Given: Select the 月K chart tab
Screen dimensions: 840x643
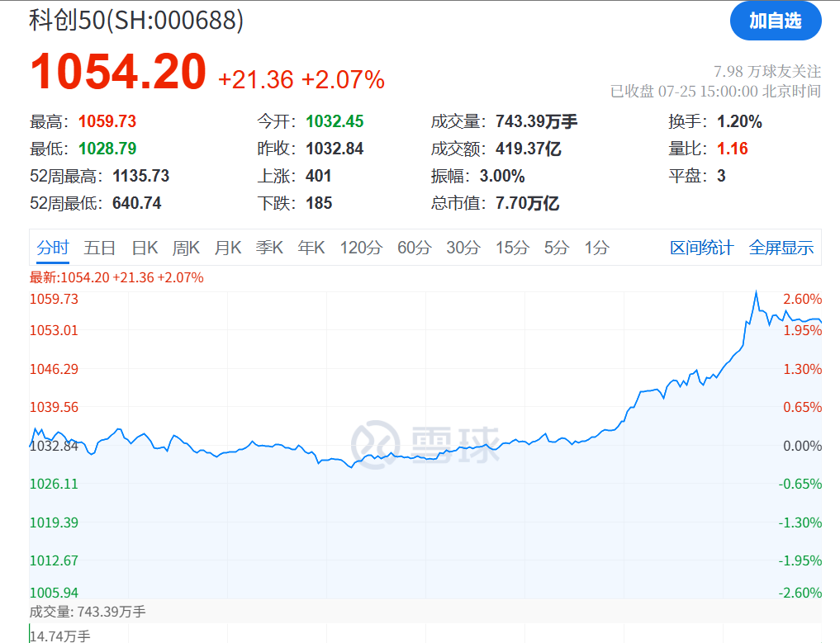Looking at the screenshot, I should [227, 248].
